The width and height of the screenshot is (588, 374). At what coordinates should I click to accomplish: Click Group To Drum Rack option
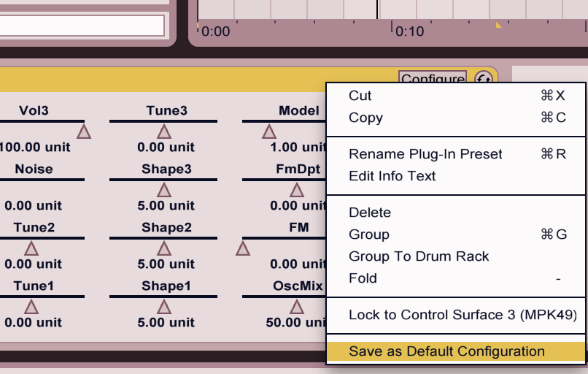pyautogui.click(x=419, y=256)
